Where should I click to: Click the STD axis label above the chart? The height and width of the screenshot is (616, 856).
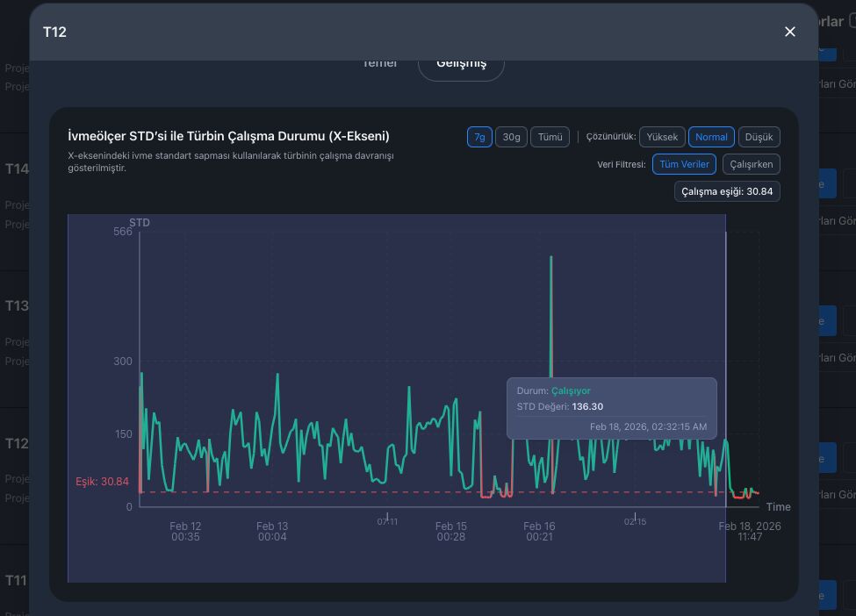point(140,223)
